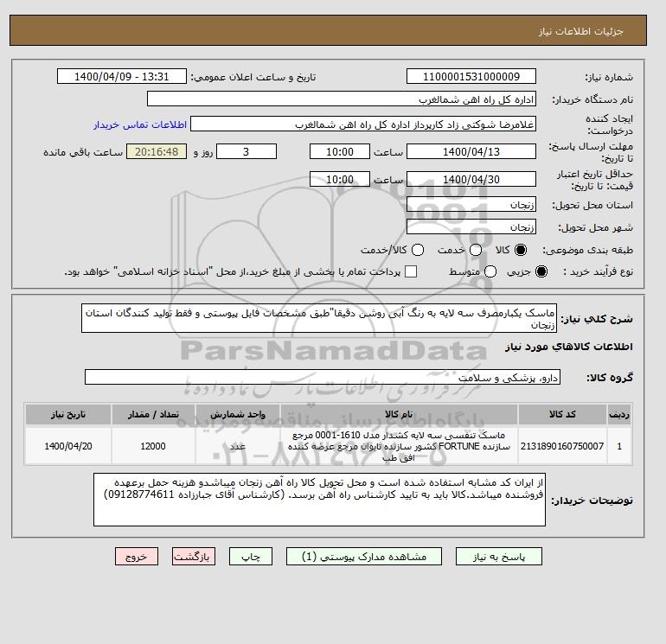This screenshot has height=644, width=666.
Task: Click the price validity date 1400/04/30
Action: (471, 179)
